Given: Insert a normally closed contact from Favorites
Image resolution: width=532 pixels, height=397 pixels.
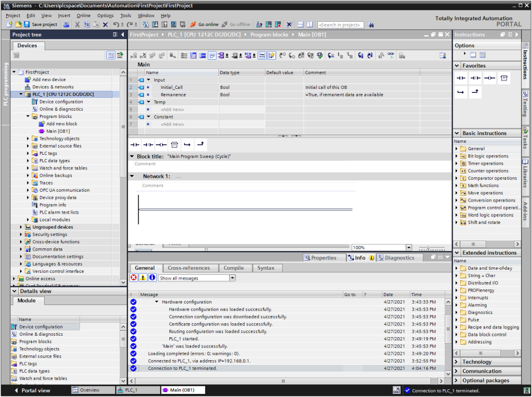Looking at the screenshot, I should coord(475,78).
